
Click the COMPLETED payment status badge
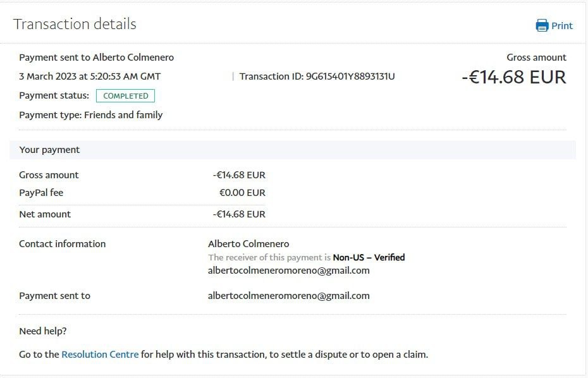[x=125, y=95]
